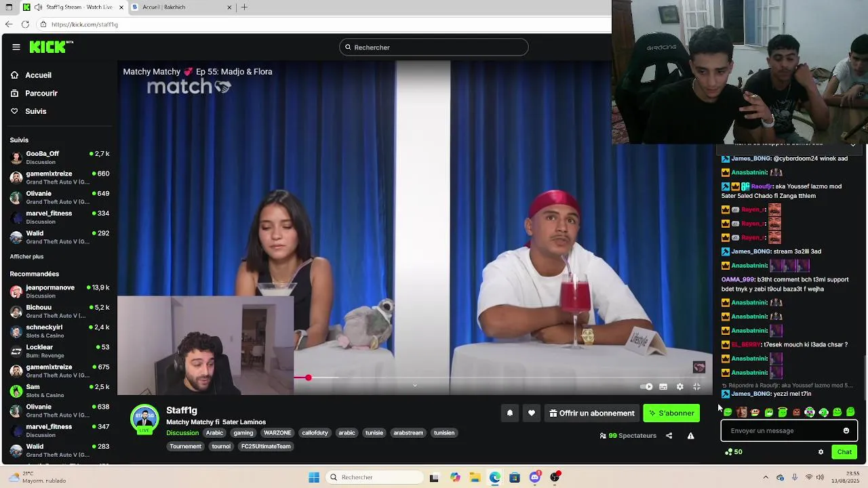
Task: Collapse the pinned chat message chevron
Action: click(853, 145)
